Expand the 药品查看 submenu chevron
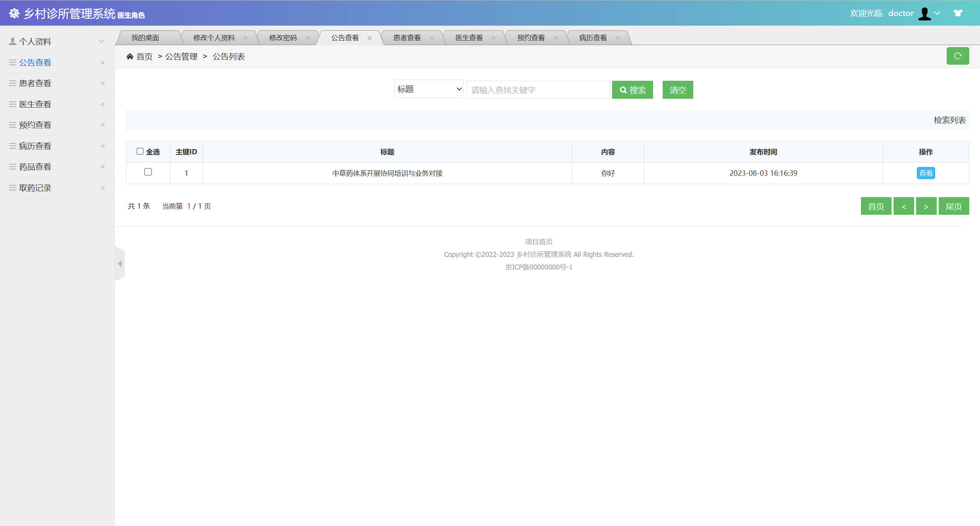This screenshot has width=980, height=526. [103, 167]
